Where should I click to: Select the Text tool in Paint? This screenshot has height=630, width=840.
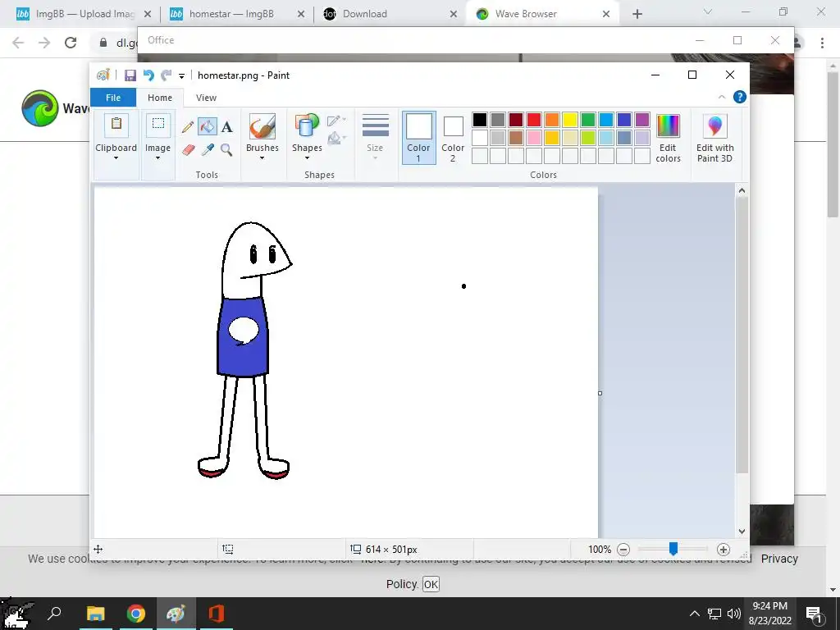click(x=227, y=127)
